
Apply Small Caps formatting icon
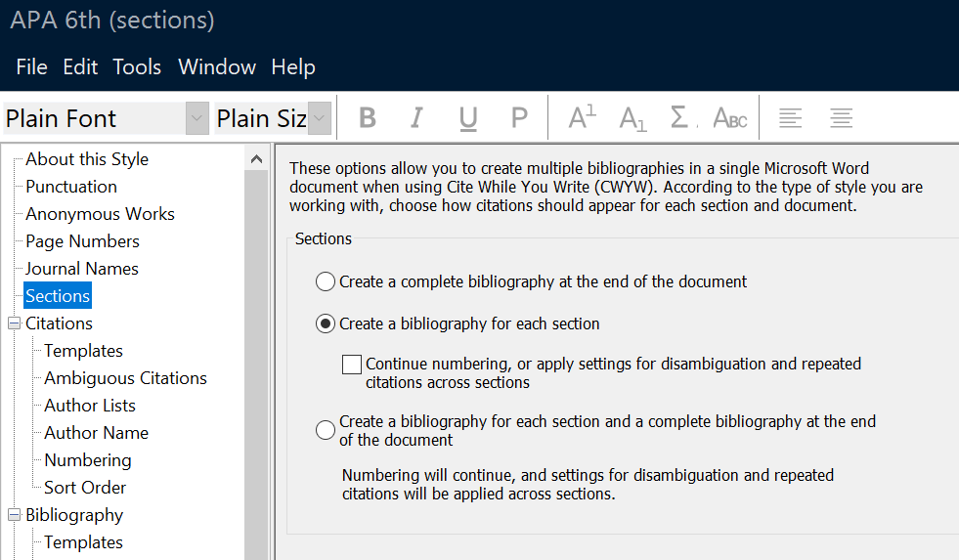pos(730,117)
